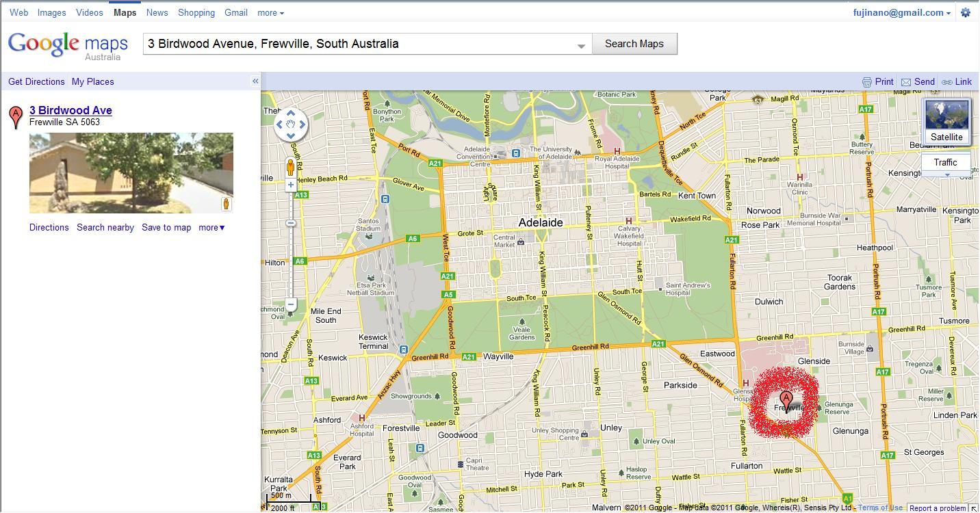Expand the search box suggestions arrow

581,46
